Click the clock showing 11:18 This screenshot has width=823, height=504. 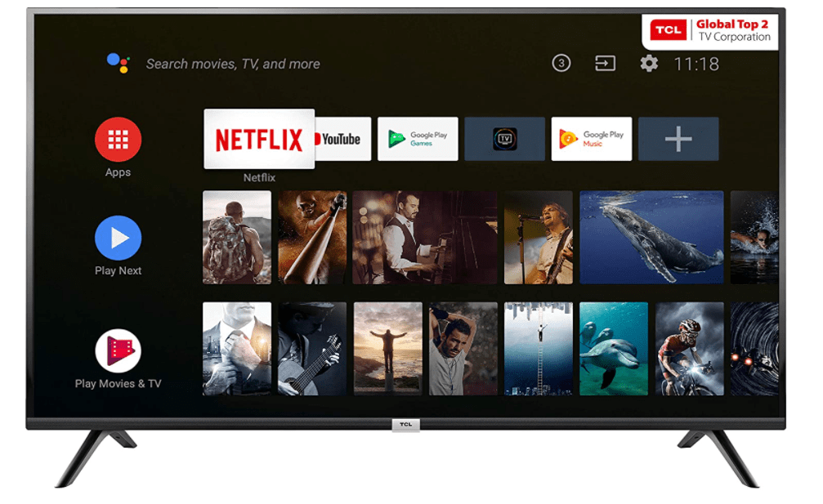tap(696, 64)
